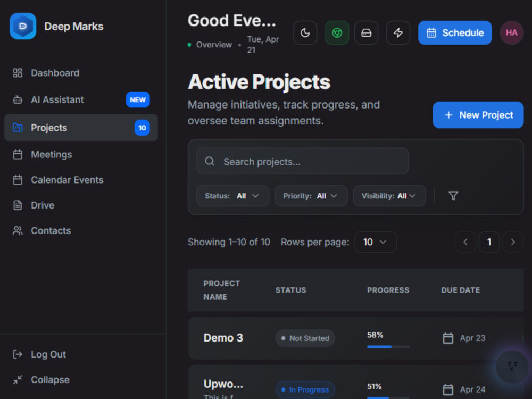Click the lightning bolt quick actions icon

click(x=398, y=33)
